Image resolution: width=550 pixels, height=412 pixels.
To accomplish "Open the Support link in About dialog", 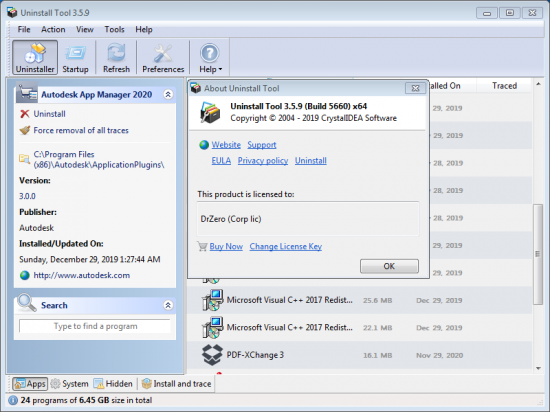I will point(262,145).
